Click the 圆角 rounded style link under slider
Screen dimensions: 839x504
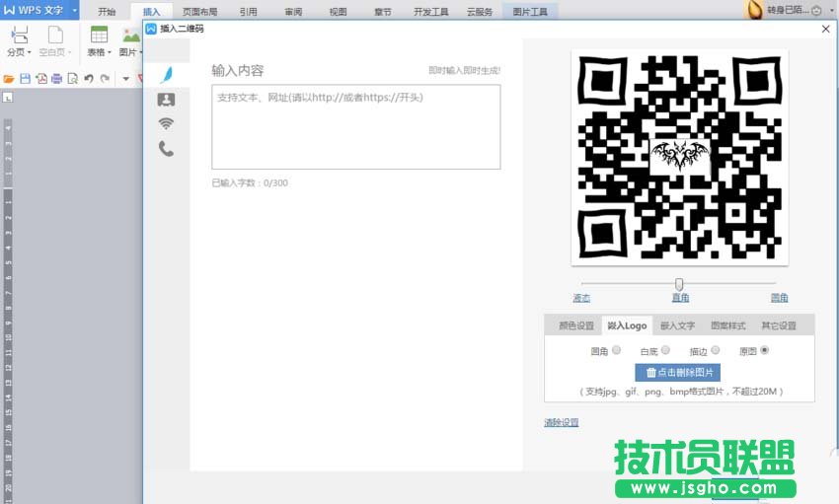(x=779, y=298)
